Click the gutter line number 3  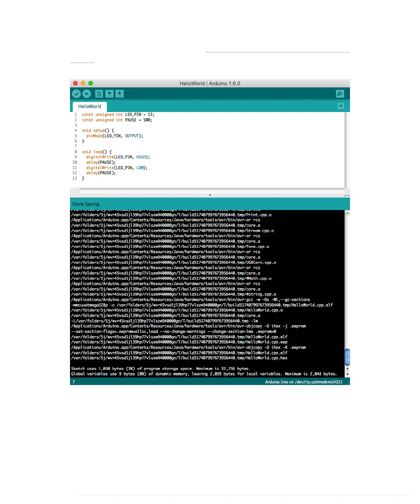click(76, 125)
